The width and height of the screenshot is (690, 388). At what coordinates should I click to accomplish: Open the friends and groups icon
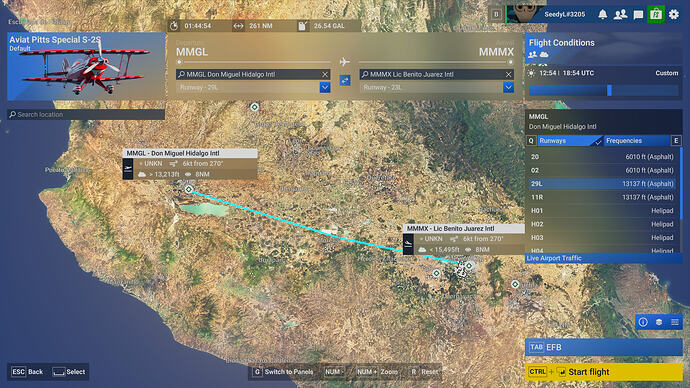pos(620,15)
